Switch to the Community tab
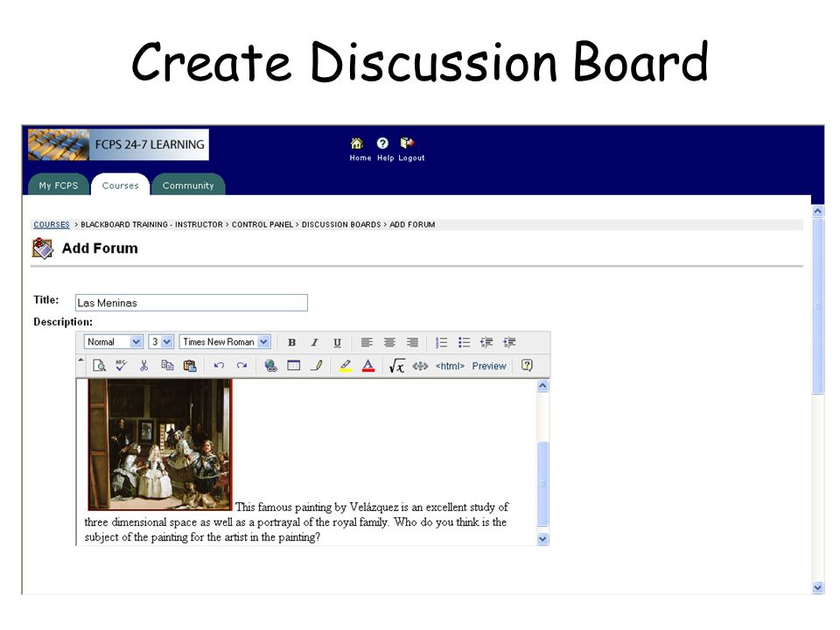The height and width of the screenshot is (630, 840). click(x=188, y=185)
